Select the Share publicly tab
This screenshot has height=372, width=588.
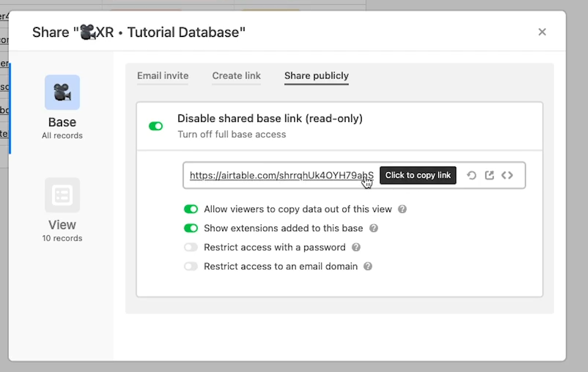317,76
